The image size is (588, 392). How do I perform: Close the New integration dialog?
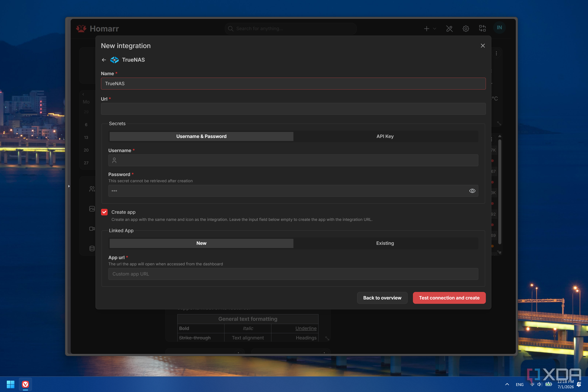[x=483, y=46]
